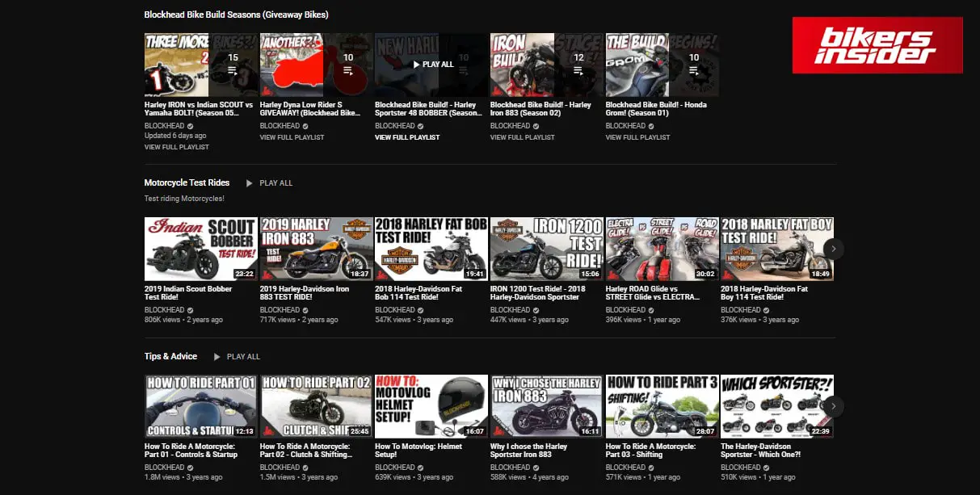Click View Full Playlist under Honda Grom Season 01
This screenshot has width=980, height=495.
[638, 137]
